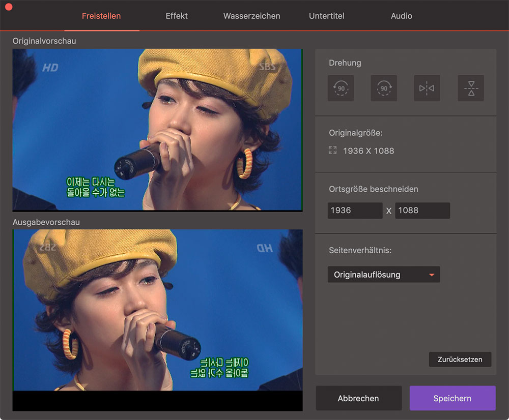Close the window with red button
Image resolution: width=509 pixels, height=420 pixels.
coord(9,7)
